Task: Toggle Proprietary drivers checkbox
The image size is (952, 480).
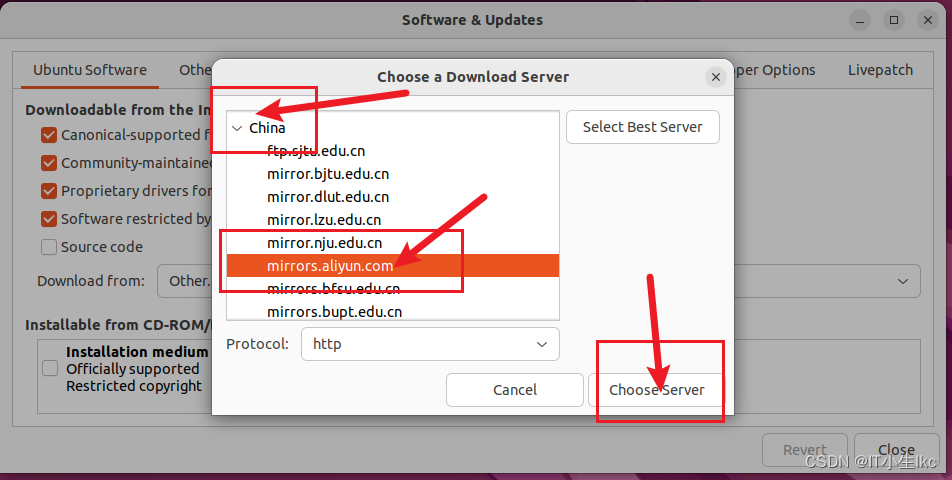Action: [x=49, y=191]
